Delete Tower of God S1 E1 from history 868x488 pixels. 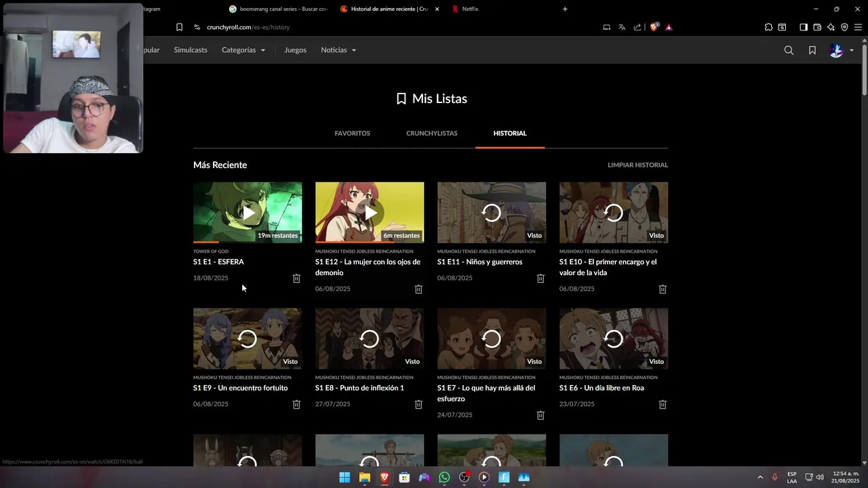(296, 279)
